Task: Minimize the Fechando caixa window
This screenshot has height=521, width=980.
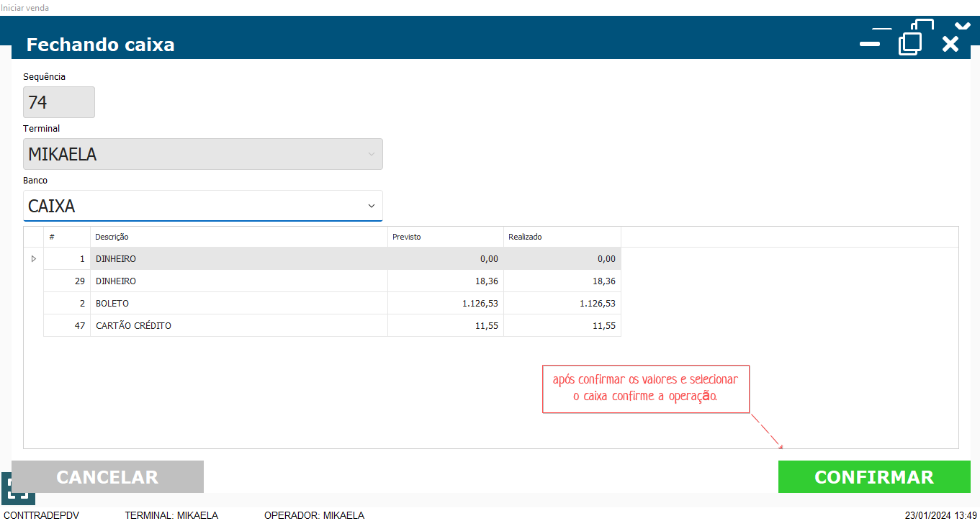Action: [870, 45]
